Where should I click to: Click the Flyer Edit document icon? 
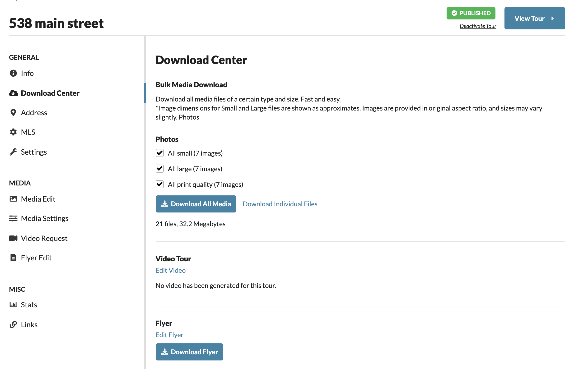(13, 258)
